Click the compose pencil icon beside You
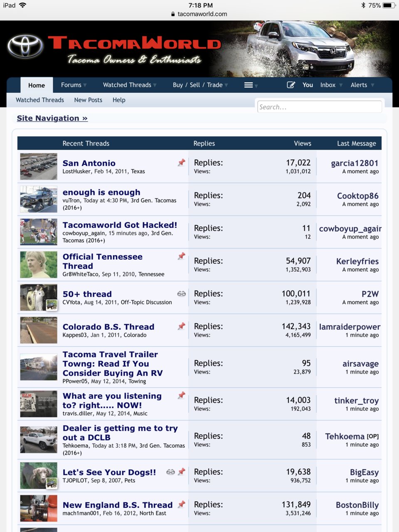The image size is (399, 532). 291,85
